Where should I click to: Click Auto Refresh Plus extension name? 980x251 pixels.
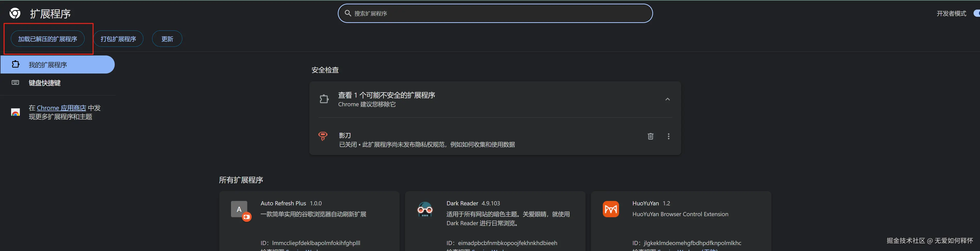[283, 203]
